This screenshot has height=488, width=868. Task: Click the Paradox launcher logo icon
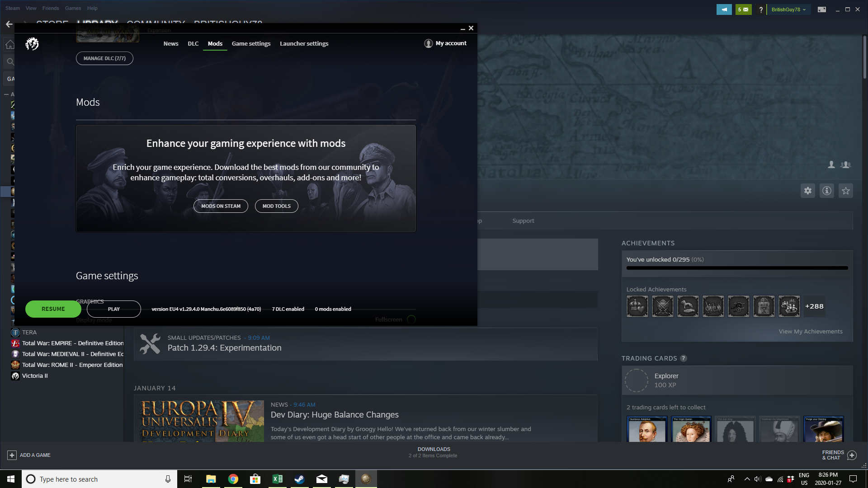point(32,44)
